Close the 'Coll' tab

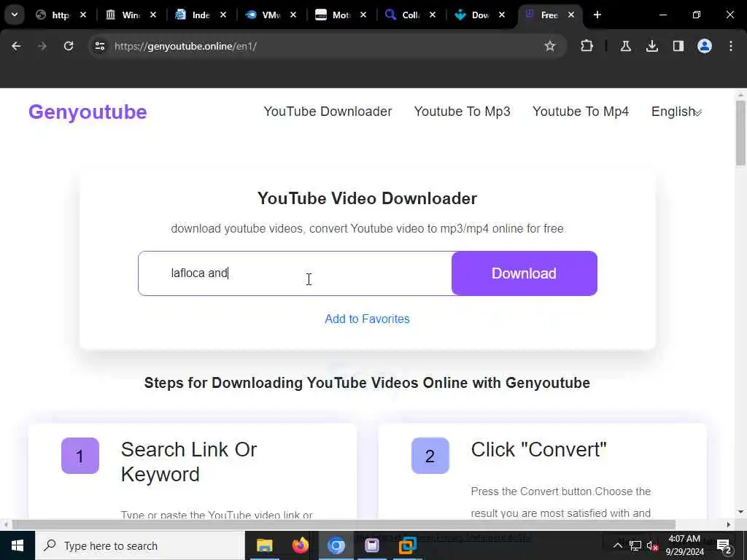click(433, 15)
